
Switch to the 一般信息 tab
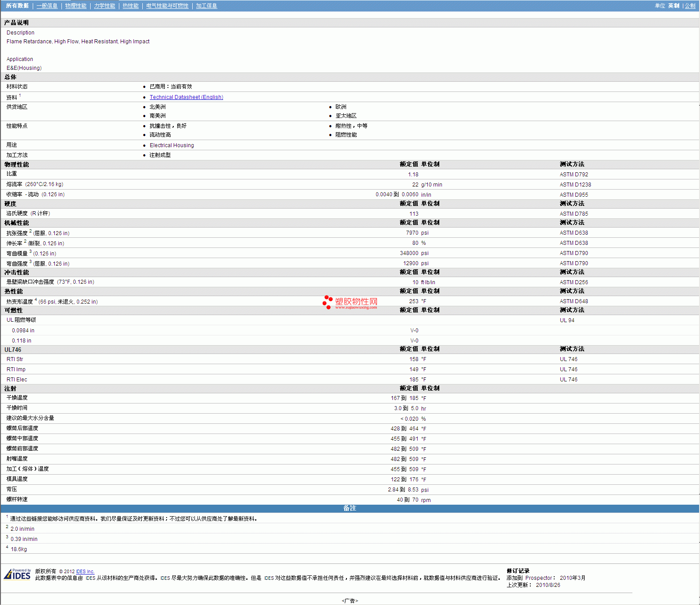point(47,6)
